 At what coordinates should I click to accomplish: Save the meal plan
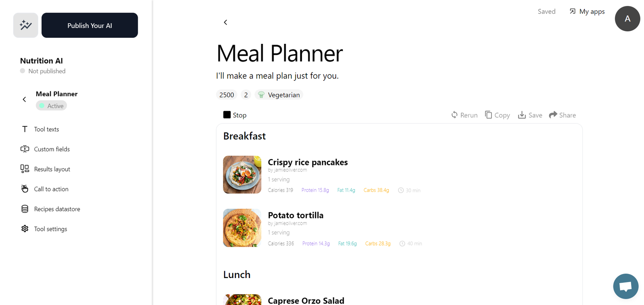tap(530, 115)
